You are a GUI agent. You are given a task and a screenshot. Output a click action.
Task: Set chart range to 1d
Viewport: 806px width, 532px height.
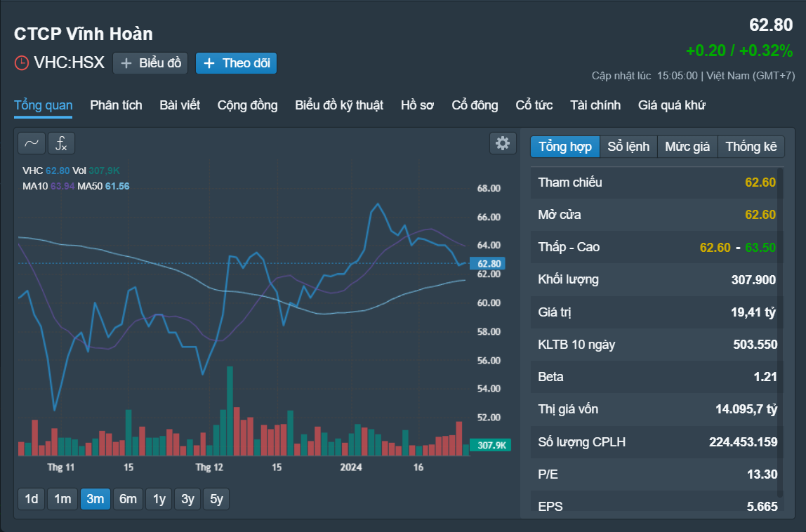tap(32, 499)
